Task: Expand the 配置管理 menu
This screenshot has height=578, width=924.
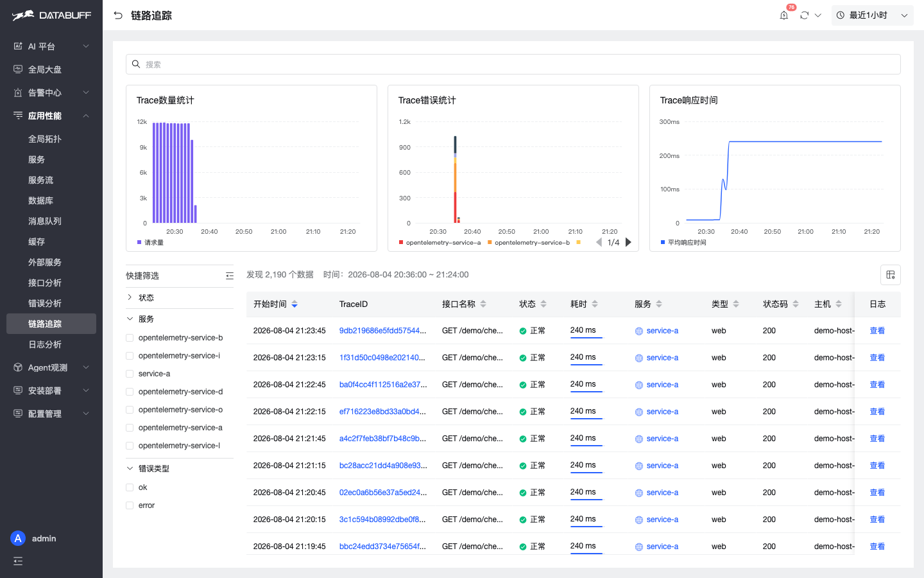Action: pyautogui.click(x=51, y=414)
